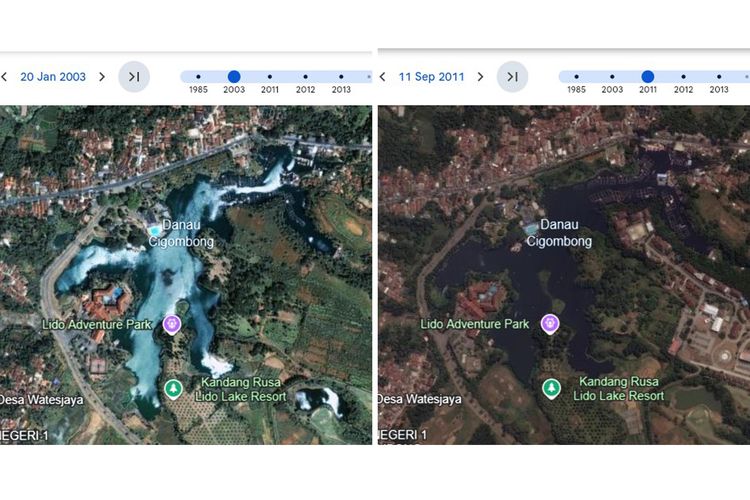Screen dimensions: 750x500
Task: Select 2013 marker on right timeline
Action: tap(719, 77)
